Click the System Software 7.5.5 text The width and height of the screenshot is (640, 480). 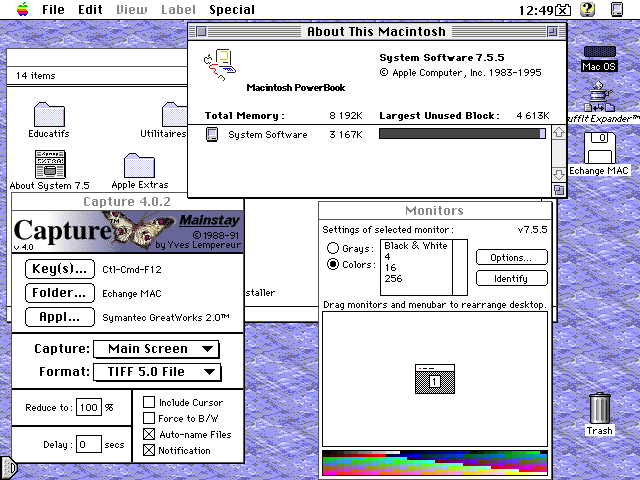tap(442, 58)
